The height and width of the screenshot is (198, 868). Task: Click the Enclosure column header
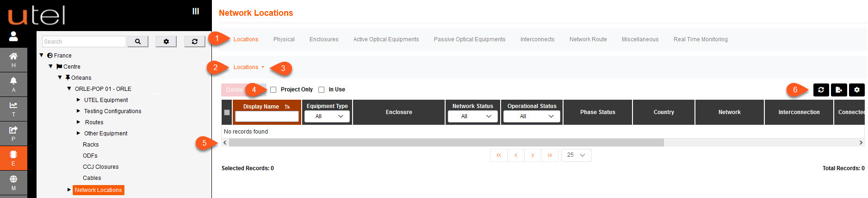(399, 112)
